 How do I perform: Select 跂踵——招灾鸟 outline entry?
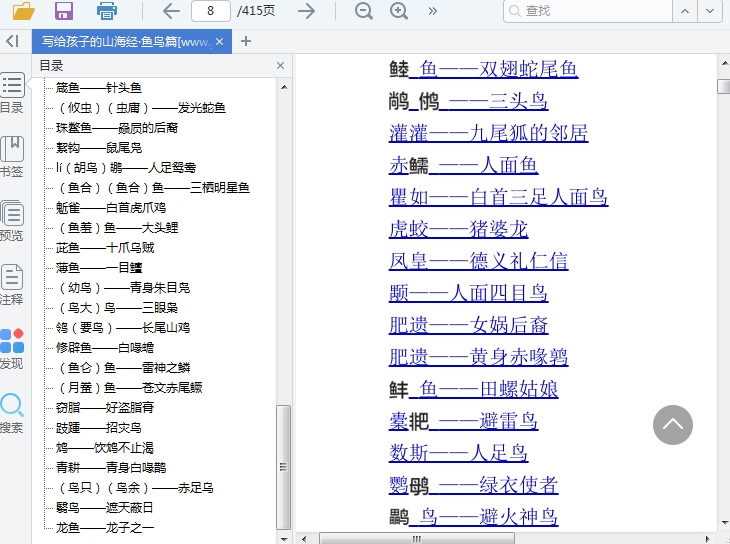[x=98, y=428]
